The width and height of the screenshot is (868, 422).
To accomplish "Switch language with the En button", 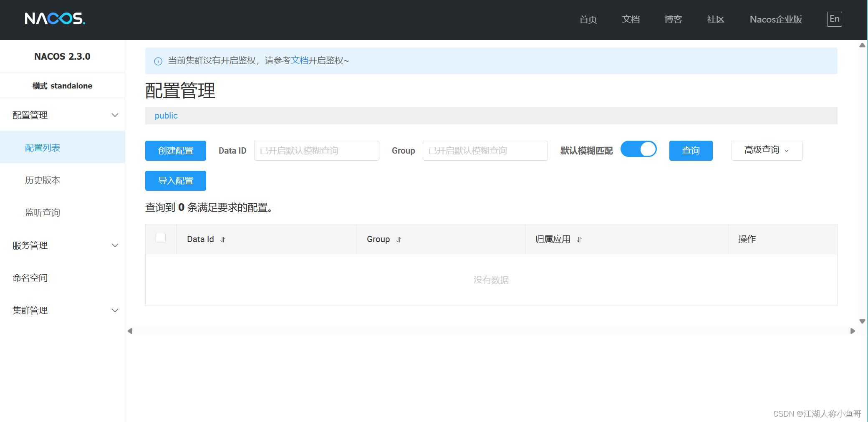I will click(x=834, y=19).
